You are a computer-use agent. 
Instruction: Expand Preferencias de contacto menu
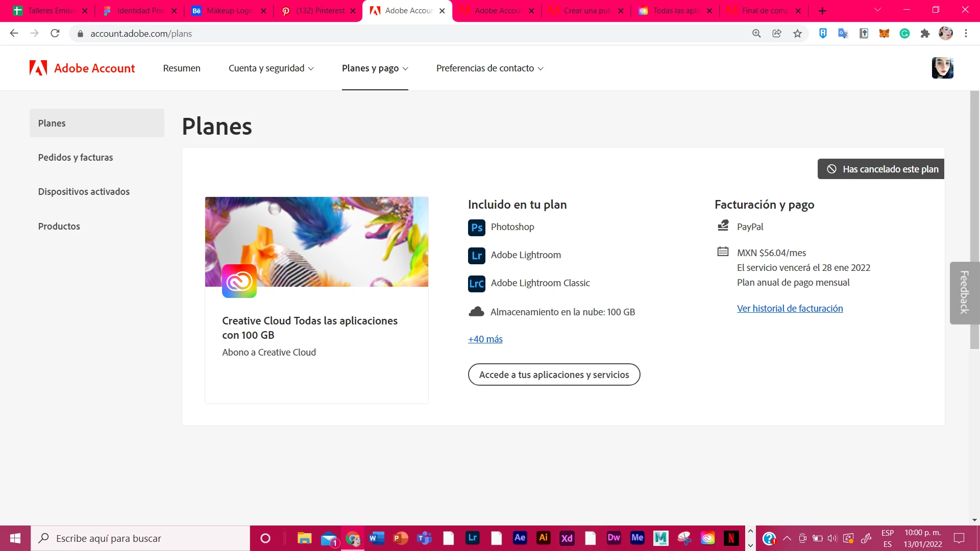point(490,68)
